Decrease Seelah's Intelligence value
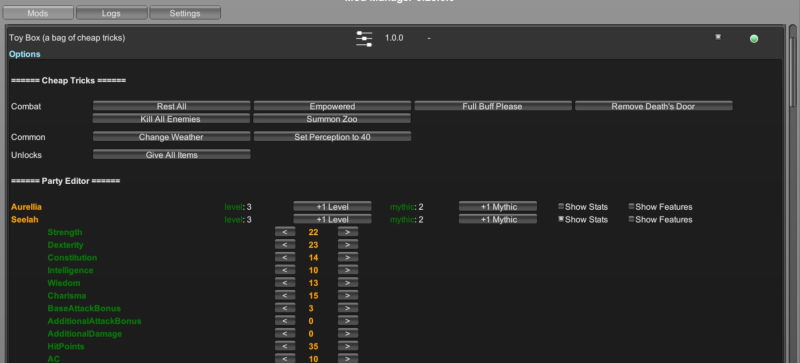The image size is (800, 363). [x=285, y=270]
